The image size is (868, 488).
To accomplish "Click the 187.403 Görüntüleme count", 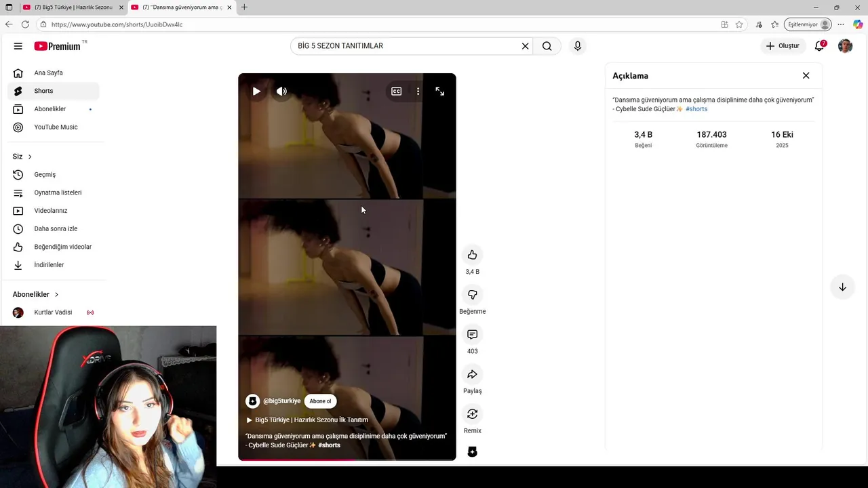I will point(711,139).
